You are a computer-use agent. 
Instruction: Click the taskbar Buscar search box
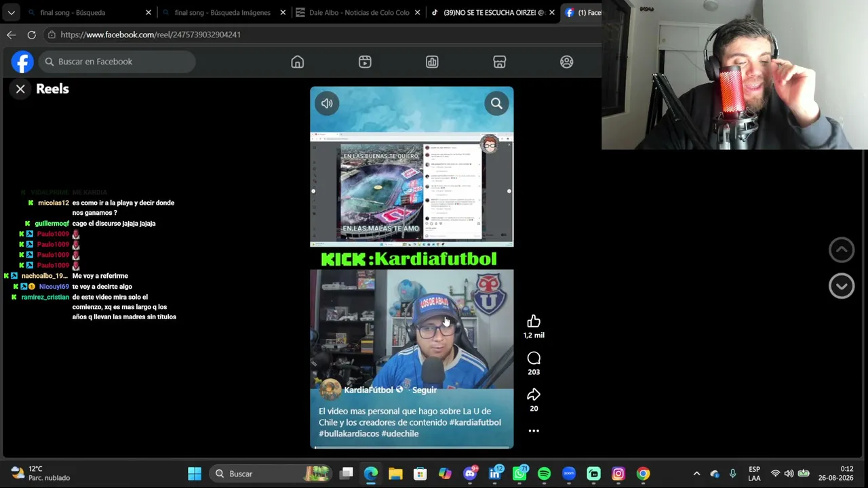270,474
